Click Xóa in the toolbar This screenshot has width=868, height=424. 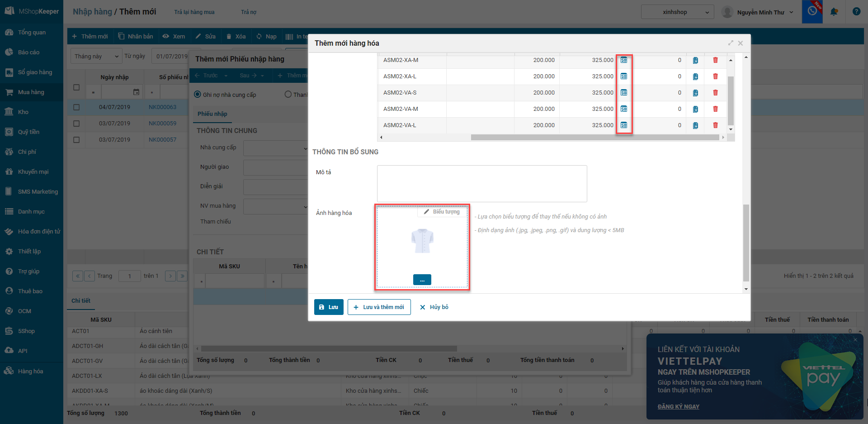pos(236,37)
